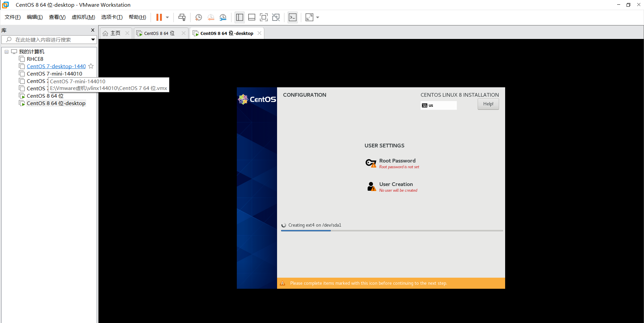The image size is (644, 323).
Task: Click the computer icon beside 我的计算机
Action: click(x=14, y=52)
